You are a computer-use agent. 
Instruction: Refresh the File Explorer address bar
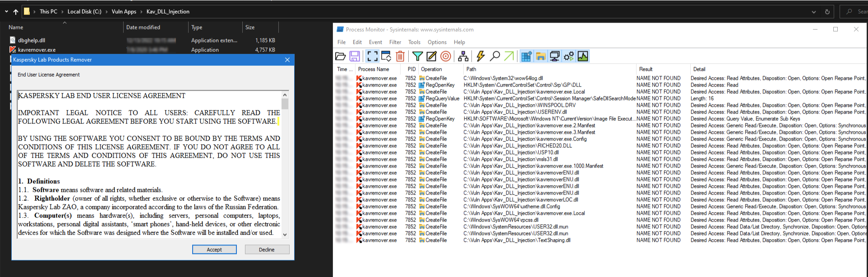[x=827, y=12]
